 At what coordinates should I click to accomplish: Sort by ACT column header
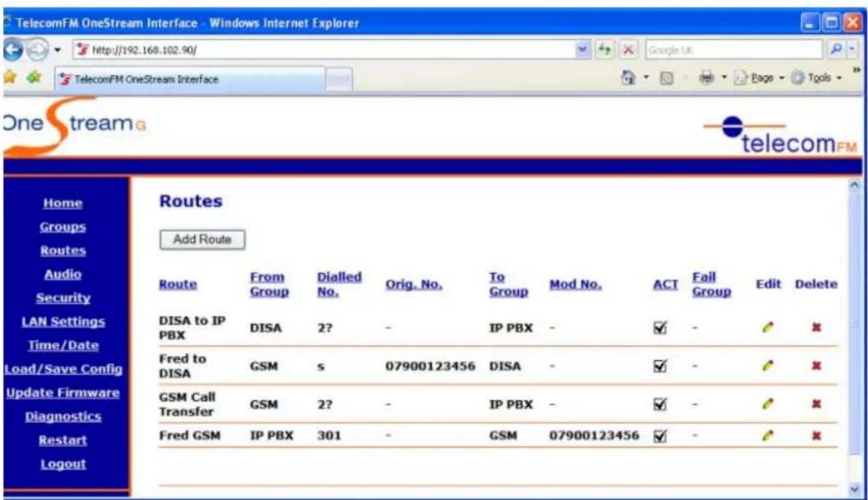pyautogui.click(x=665, y=284)
